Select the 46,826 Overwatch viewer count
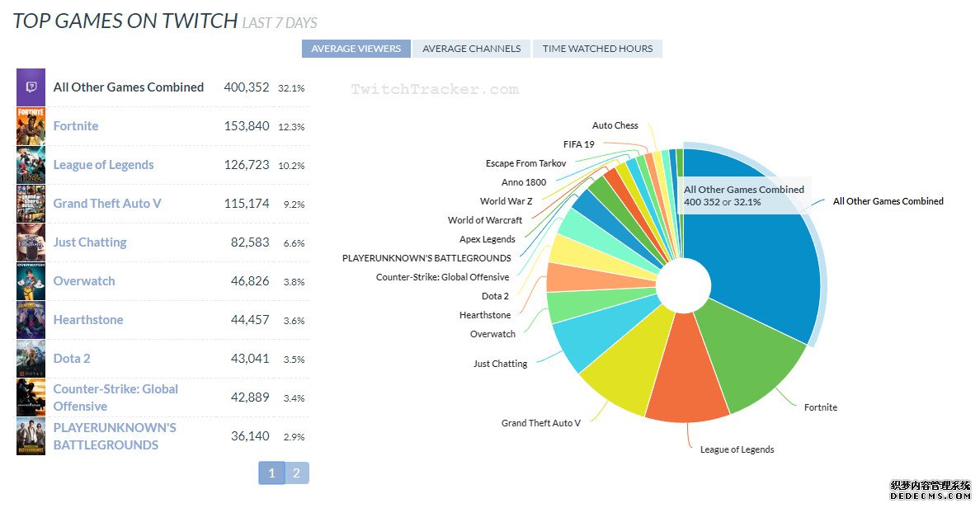Viewport: 980px width, 508px height. 250,281
